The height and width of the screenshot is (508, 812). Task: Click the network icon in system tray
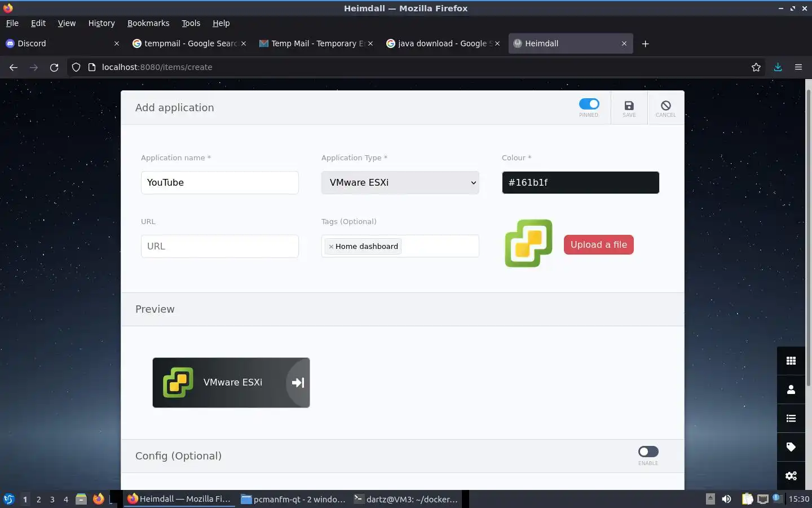click(762, 499)
